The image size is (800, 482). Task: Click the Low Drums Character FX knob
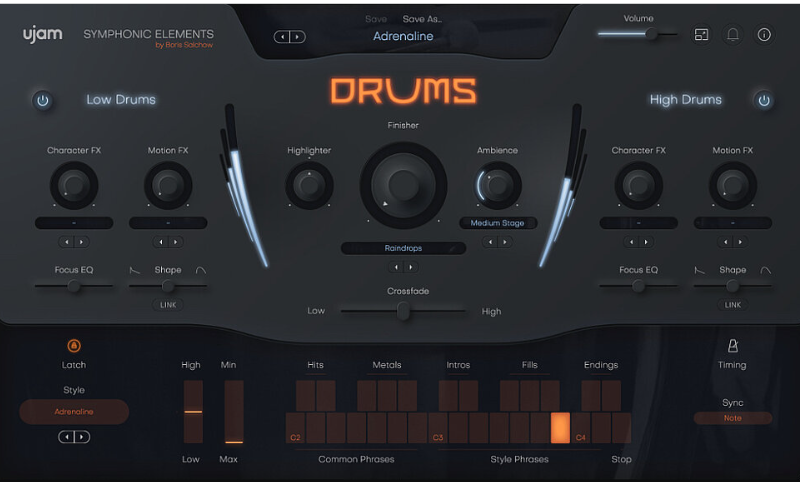[x=74, y=186]
